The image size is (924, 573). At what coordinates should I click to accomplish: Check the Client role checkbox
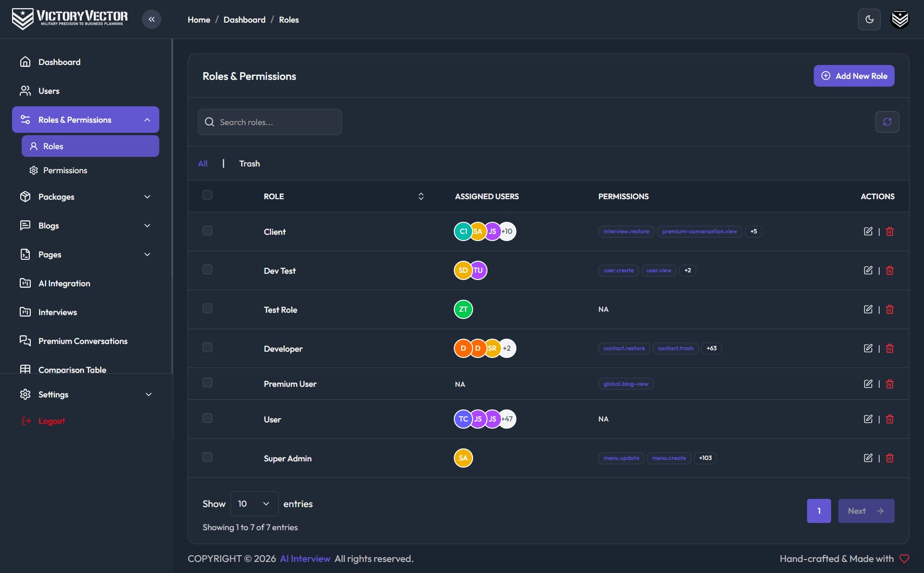[x=207, y=230]
